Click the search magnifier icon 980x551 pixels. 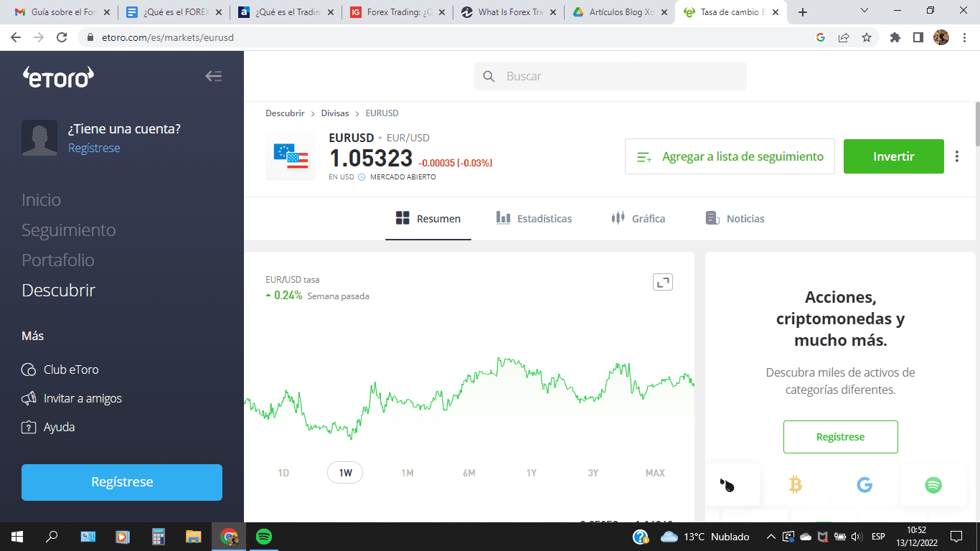[x=489, y=76]
